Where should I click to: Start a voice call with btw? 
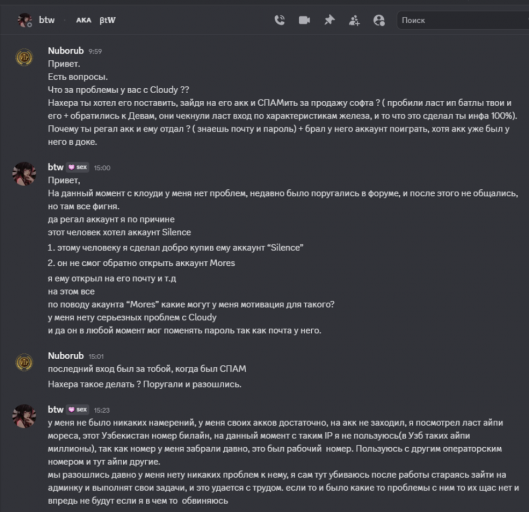pyautogui.click(x=279, y=20)
